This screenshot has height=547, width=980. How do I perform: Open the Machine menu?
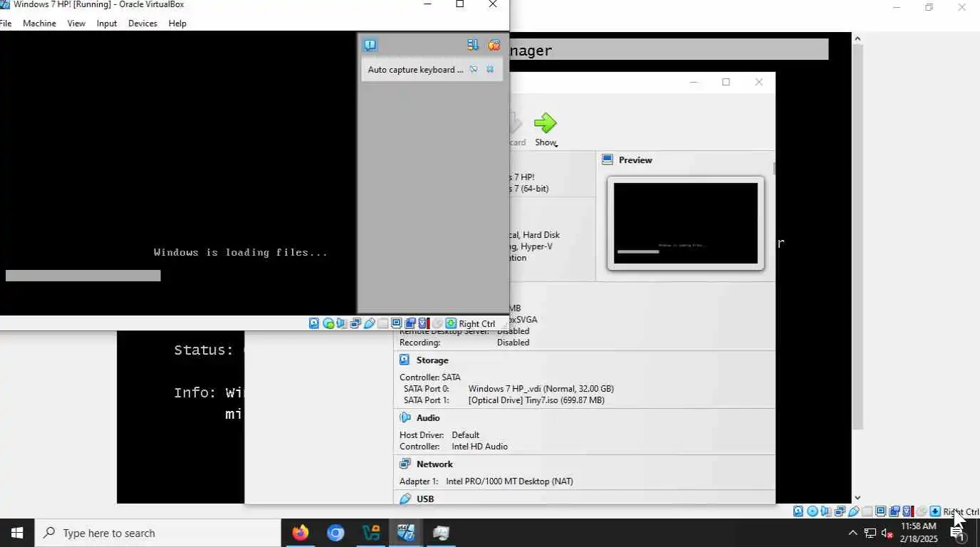click(x=39, y=24)
